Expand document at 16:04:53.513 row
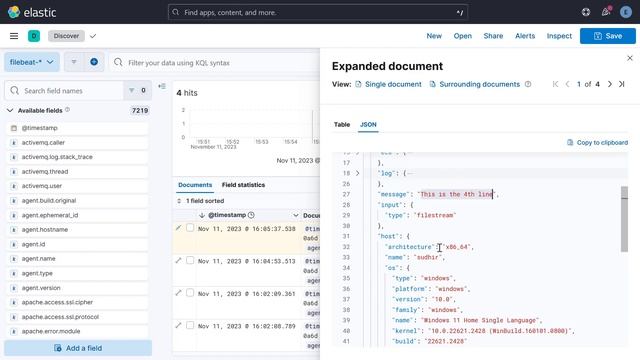 point(178,260)
